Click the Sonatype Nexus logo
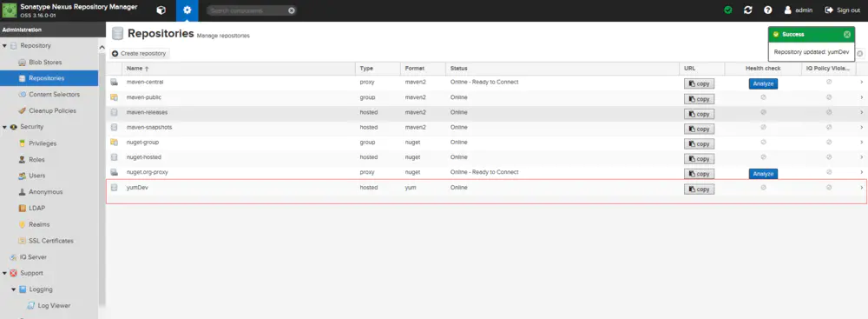The image size is (868, 319). (x=10, y=10)
